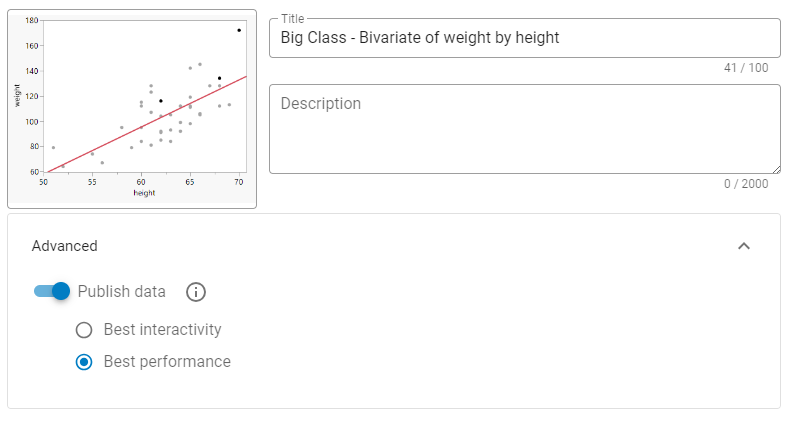Click the Publish data label text
This screenshot has height=421, width=791.
coord(122,292)
